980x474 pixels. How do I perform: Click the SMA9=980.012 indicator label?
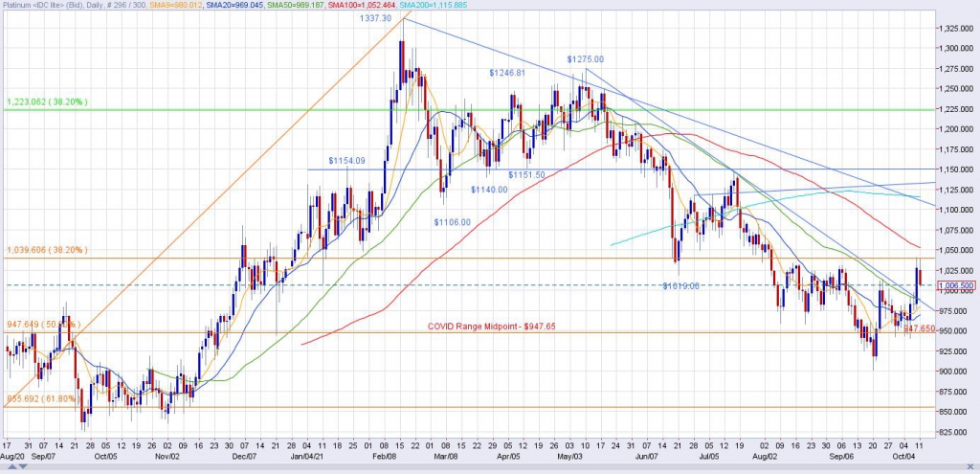[176, 5]
